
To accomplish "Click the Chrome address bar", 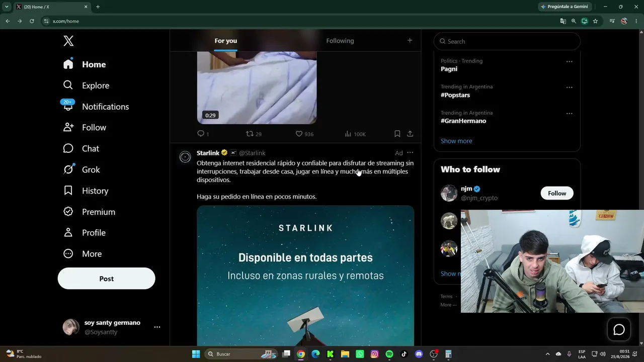I will click(302, 21).
